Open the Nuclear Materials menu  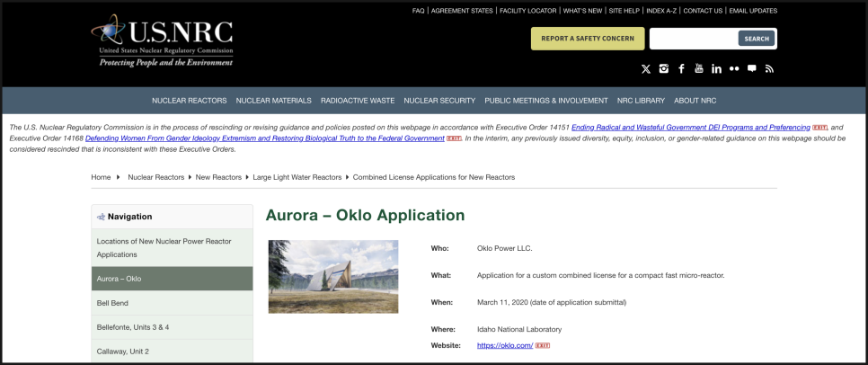(x=273, y=101)
